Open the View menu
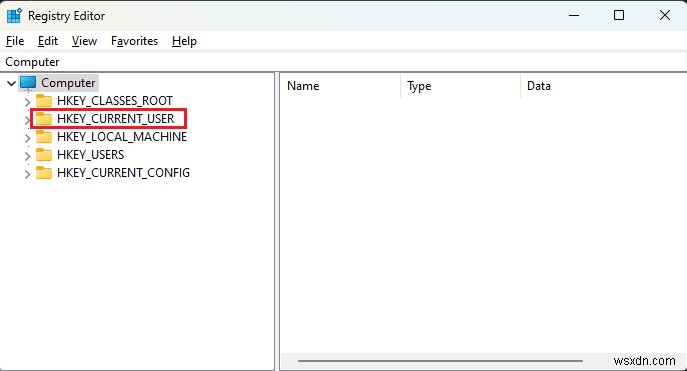687x371 pixels. tap(84, 41)
